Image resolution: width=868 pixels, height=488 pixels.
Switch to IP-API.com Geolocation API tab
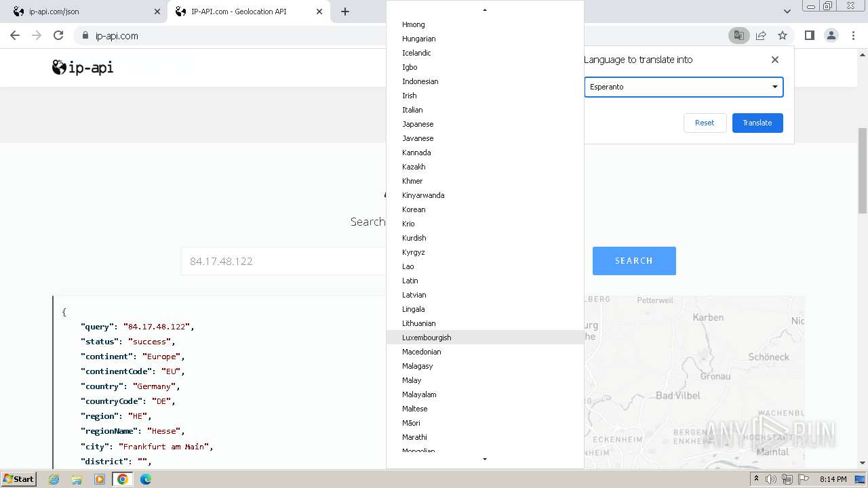click(x=249, y=12)
